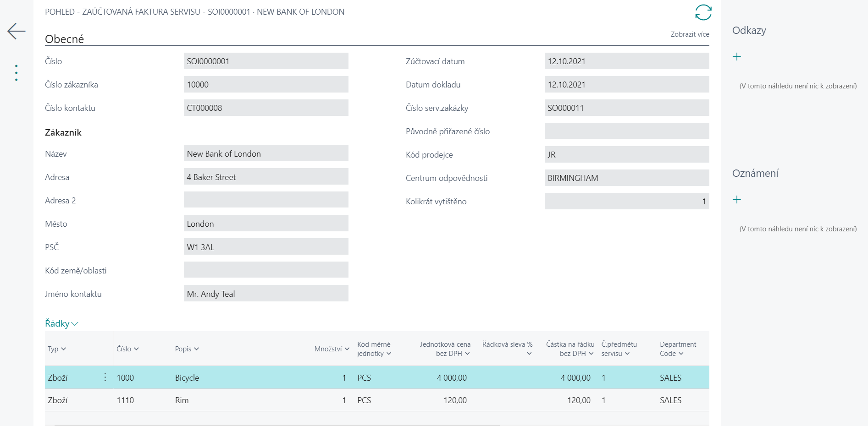This screenshot has width=868, height=426.
Task: Select unit price 4 000,00 in Bicycle row
Action: (x=451, y=377)
